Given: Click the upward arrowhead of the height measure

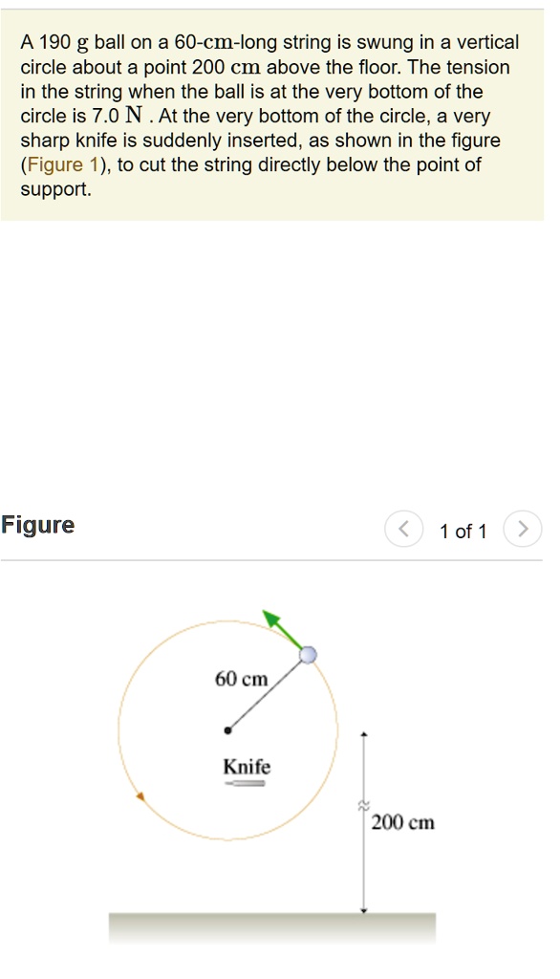Looking at the screenshot, I should [x=364, y=732].
